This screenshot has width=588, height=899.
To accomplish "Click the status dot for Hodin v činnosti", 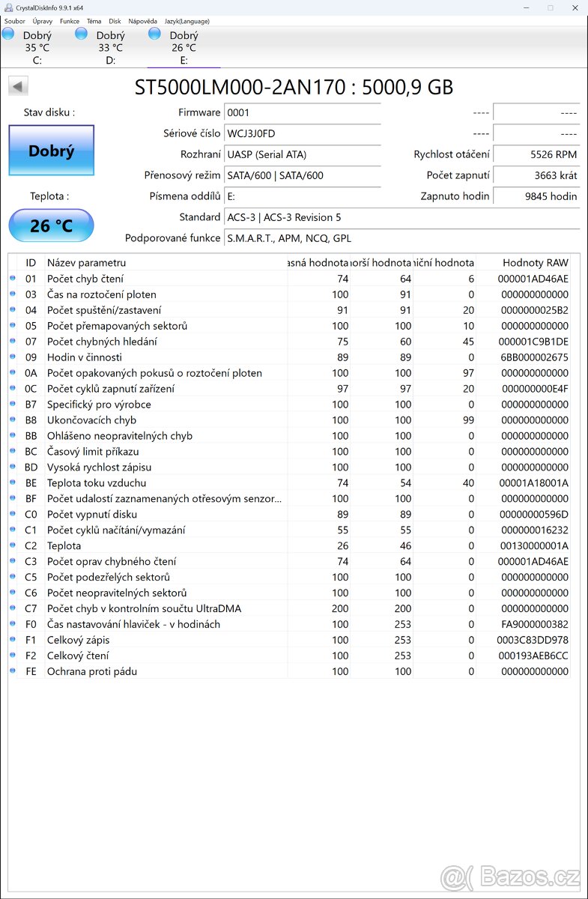I will tap(12, 357).
